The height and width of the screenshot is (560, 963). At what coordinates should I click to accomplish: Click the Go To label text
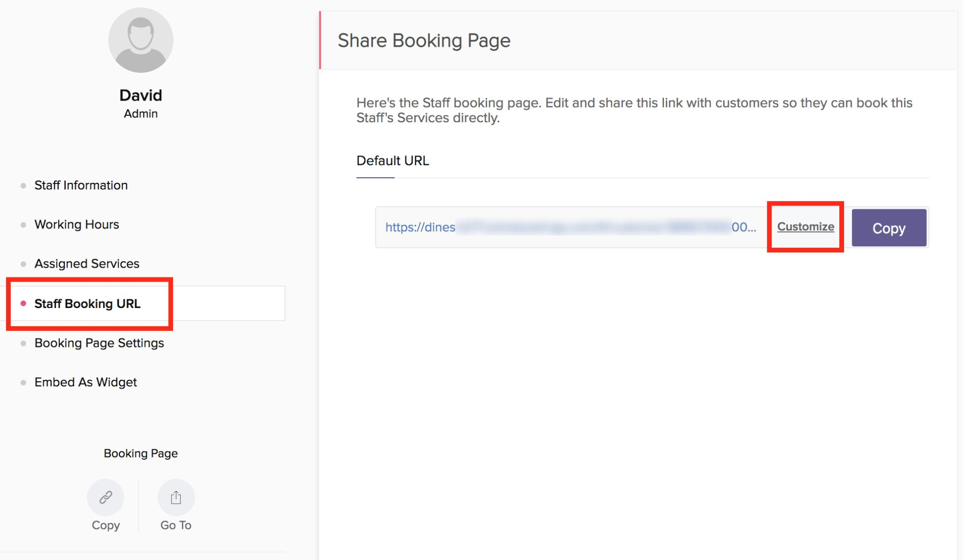point(176,525)
